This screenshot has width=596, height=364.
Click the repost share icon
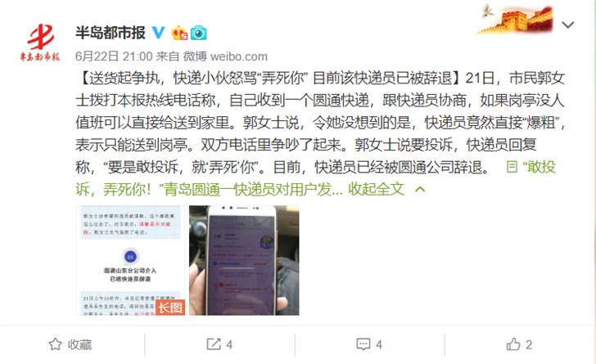(213, 344)
